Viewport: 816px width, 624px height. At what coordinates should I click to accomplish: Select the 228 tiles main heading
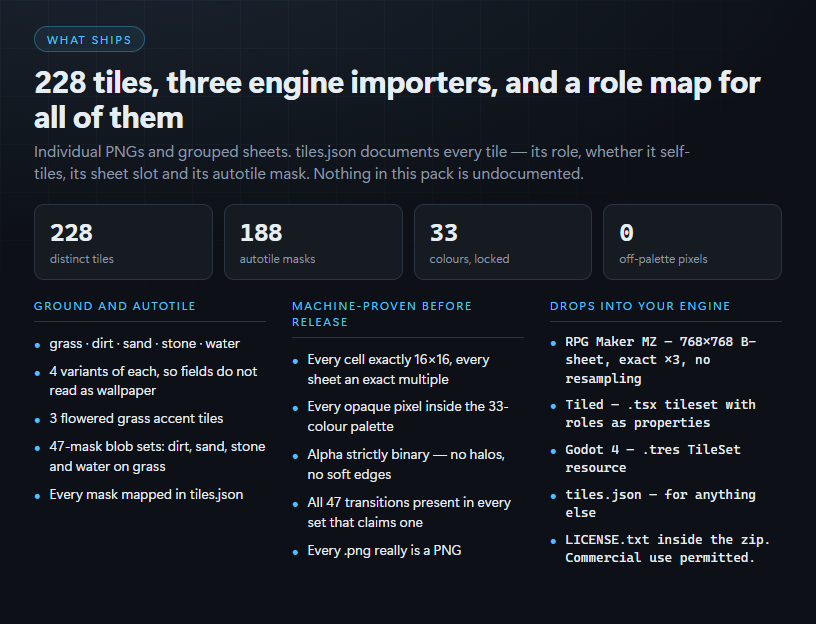(398, 100)
